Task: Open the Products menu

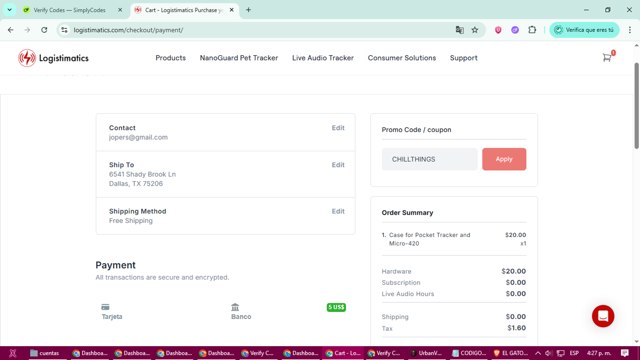Action: [171, 58]
